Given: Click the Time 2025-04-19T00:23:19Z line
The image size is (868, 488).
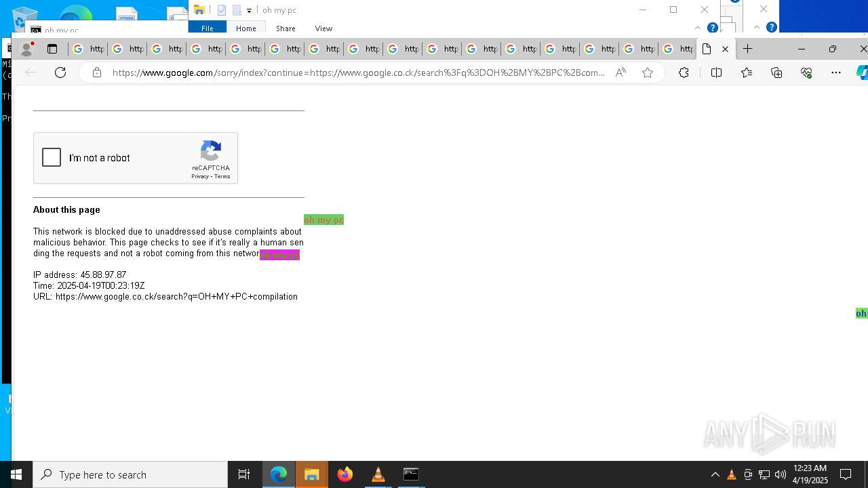Looking at the screenshot, I should pos(89,286).
